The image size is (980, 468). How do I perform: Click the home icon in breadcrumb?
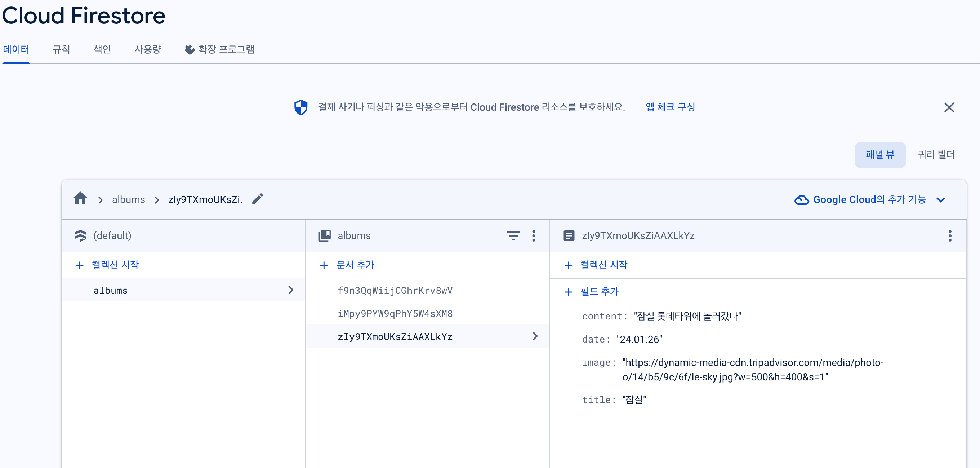pos(80,199)
